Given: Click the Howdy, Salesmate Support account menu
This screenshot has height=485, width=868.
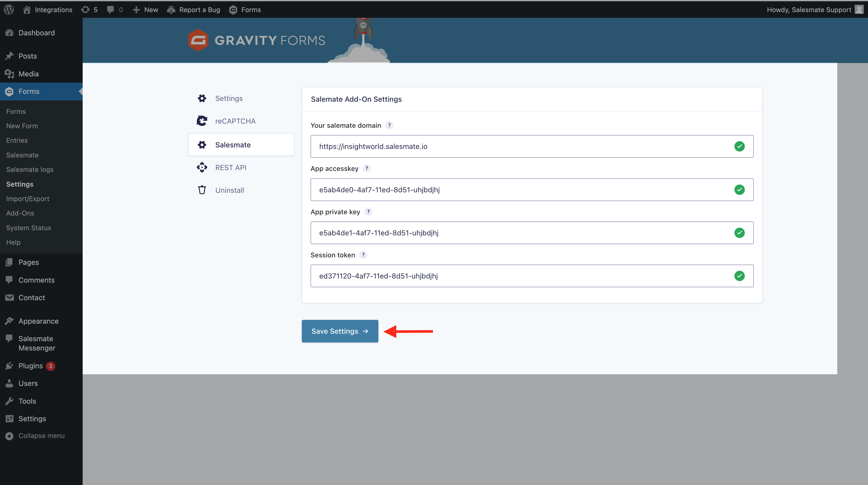Looking at the screenshot, I should pyautogui.click(x=815, y=10).
